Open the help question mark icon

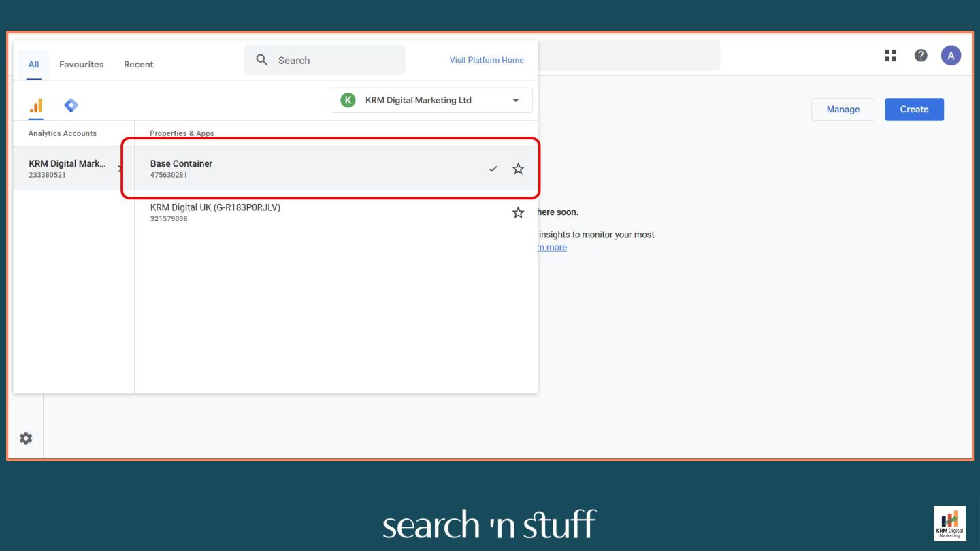921,56
